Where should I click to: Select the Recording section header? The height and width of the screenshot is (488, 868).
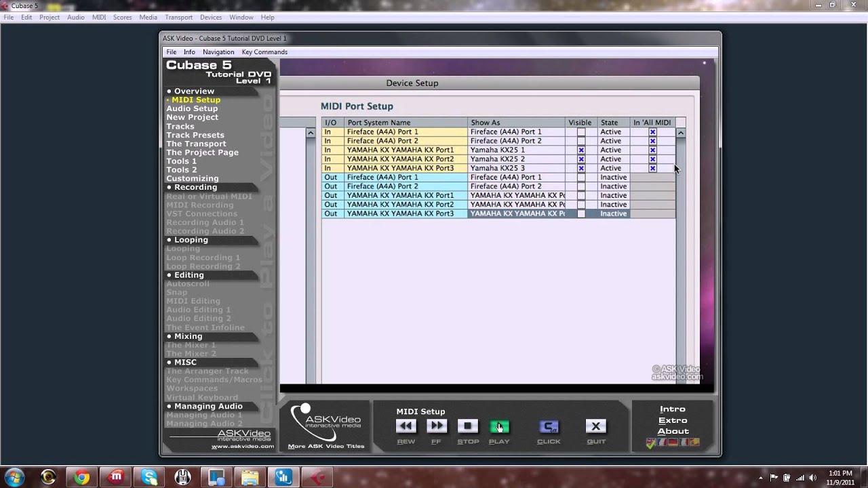click(x=195, y=187)
